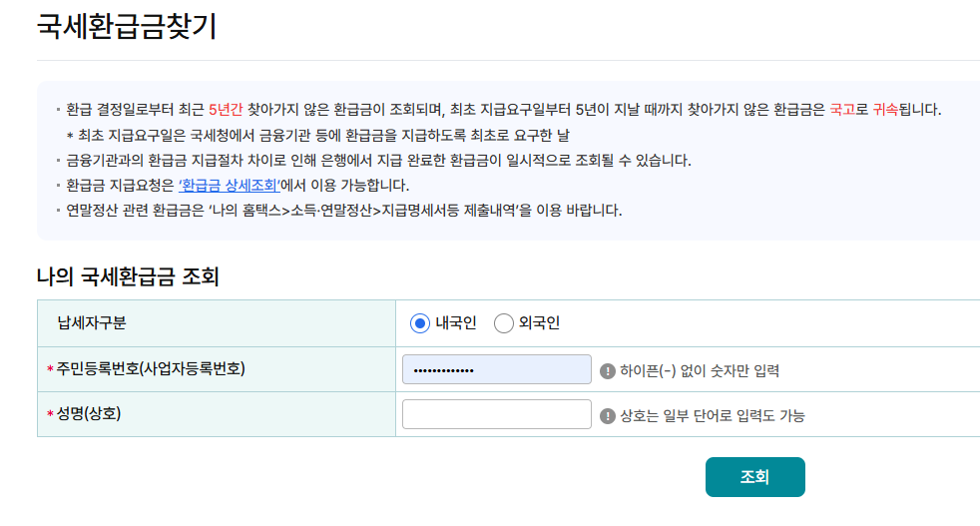
Task: Click the 납세자구분 row label
Action: [x=92, y=323]
